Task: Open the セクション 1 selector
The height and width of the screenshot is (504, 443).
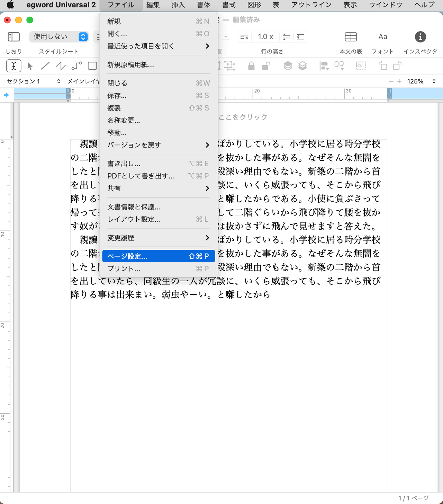Action: (34, 81)
